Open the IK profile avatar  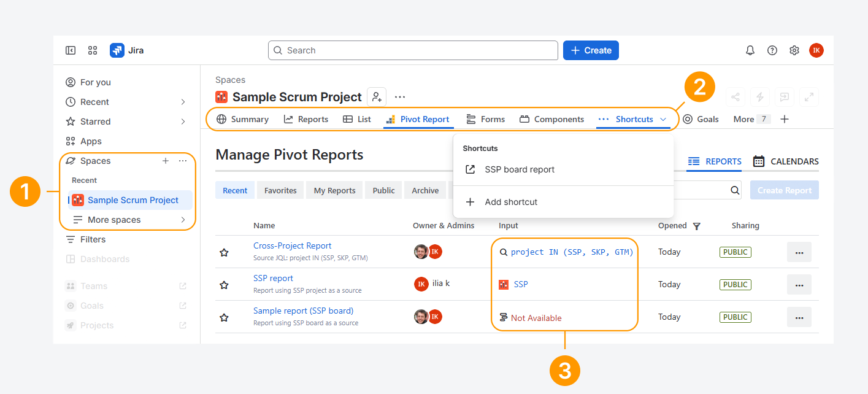click(x=816, y=50)
